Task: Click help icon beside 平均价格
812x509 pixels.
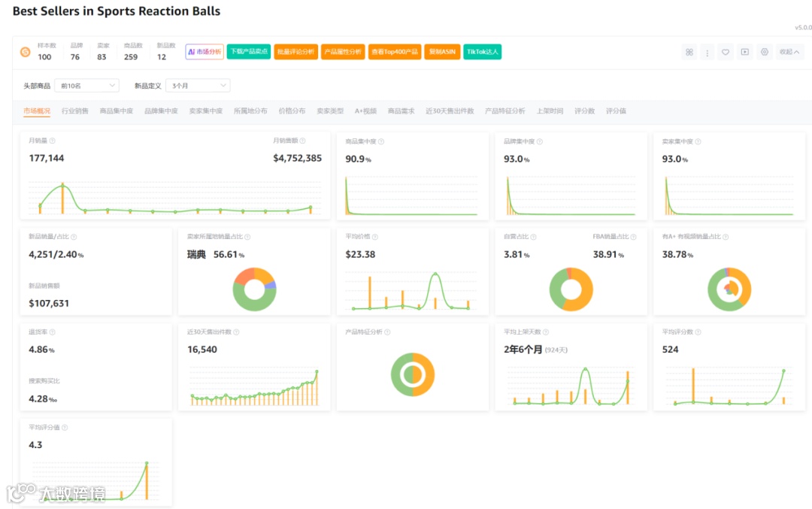Action: [375, 237]
